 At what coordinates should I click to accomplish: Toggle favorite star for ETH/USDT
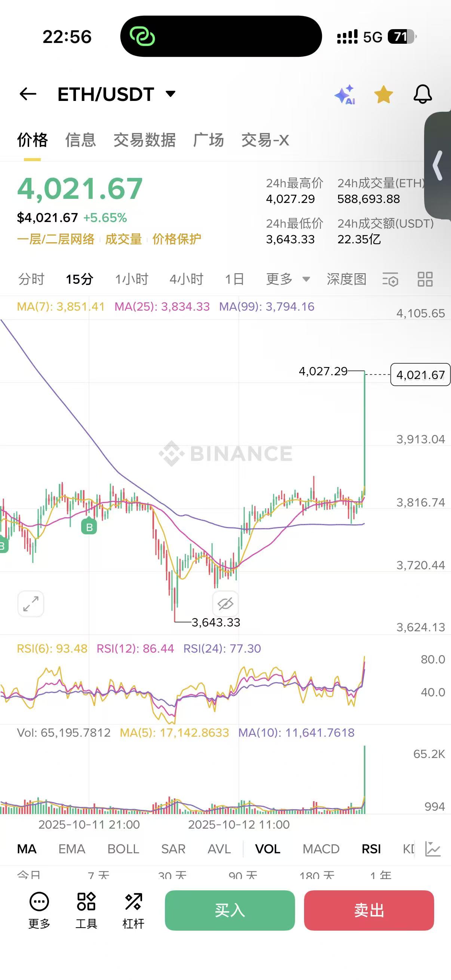[x=383, y=95]
